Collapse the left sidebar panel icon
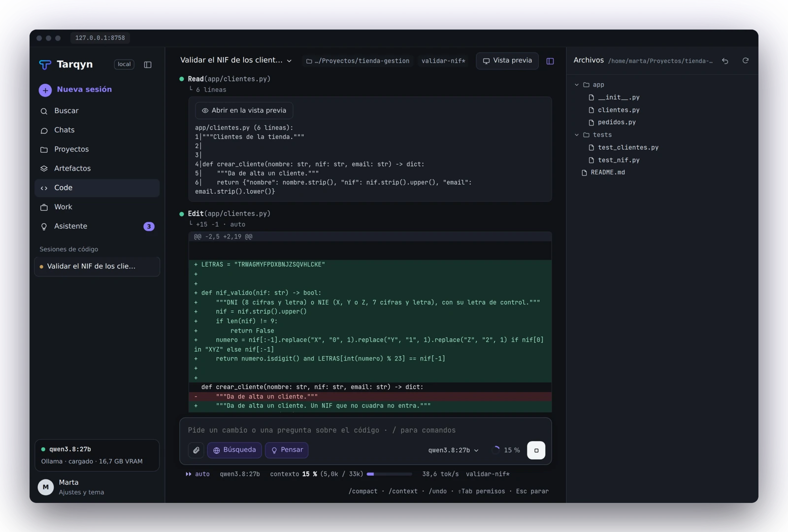 pos(148,65)
